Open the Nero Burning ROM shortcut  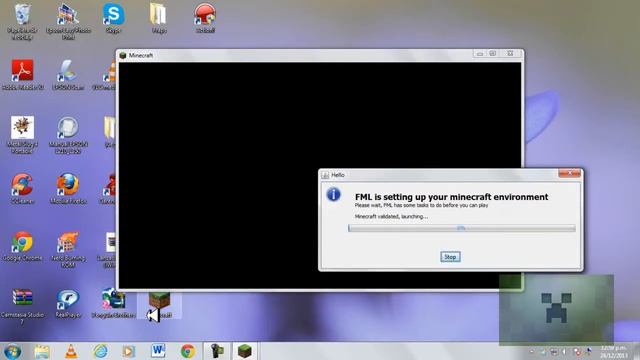68,249
